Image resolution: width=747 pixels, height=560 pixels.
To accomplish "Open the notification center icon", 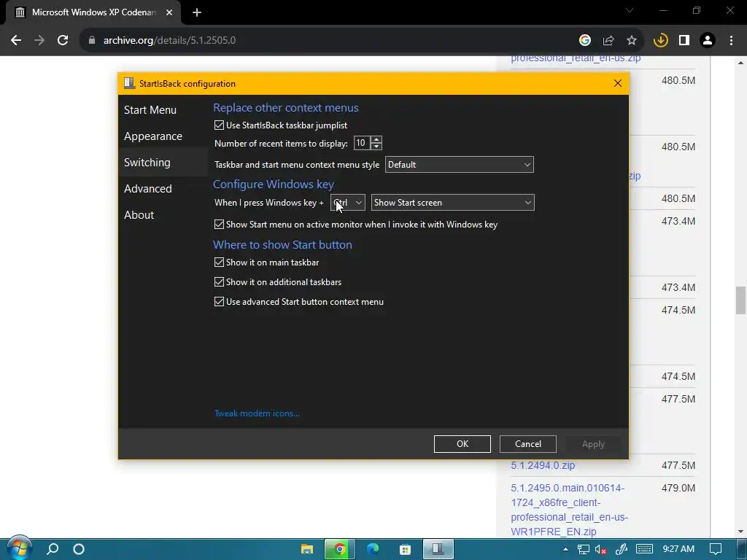I will (x=716, y=549).
